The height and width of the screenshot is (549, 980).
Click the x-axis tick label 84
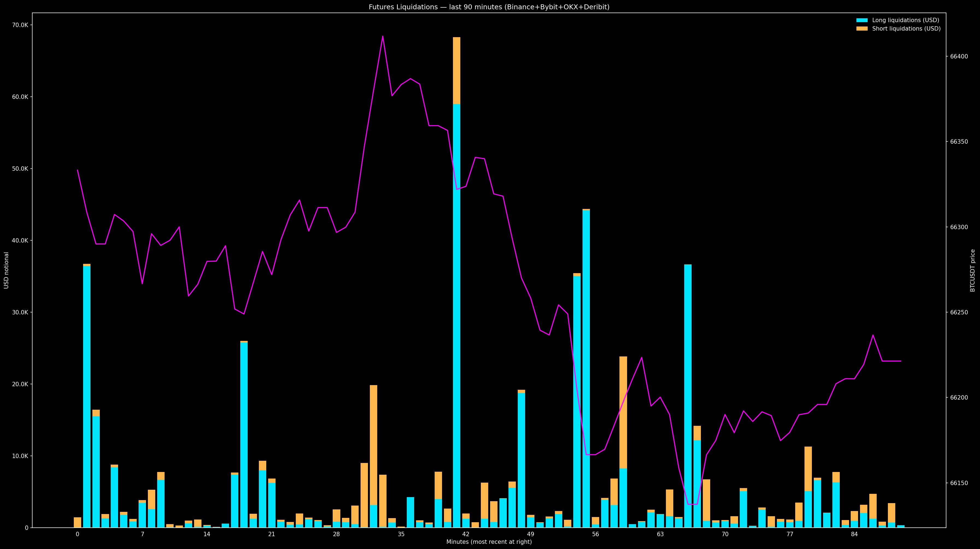855,534
